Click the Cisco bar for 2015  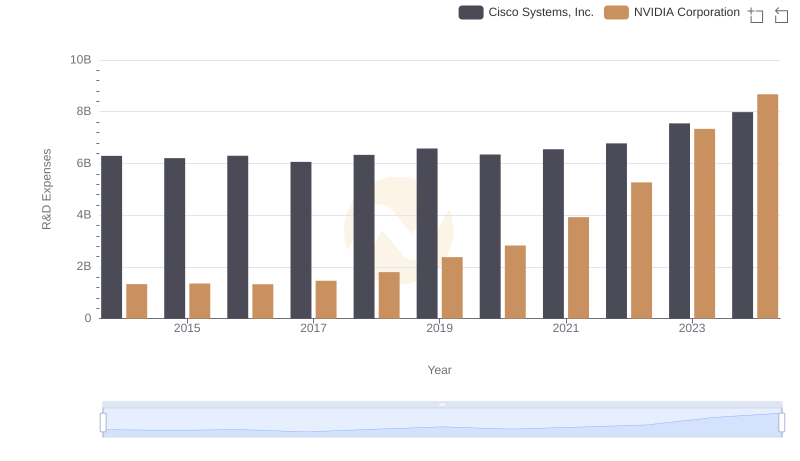(174, 238)
